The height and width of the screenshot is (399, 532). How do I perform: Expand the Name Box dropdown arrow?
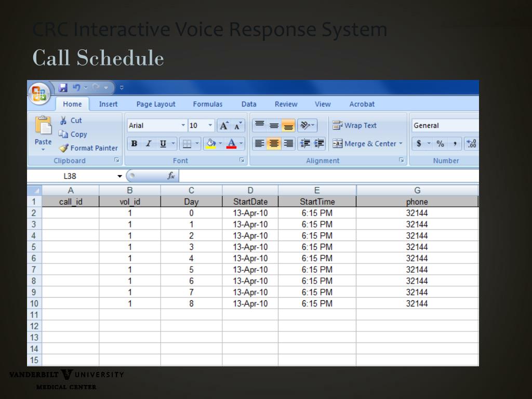point(119,176)
